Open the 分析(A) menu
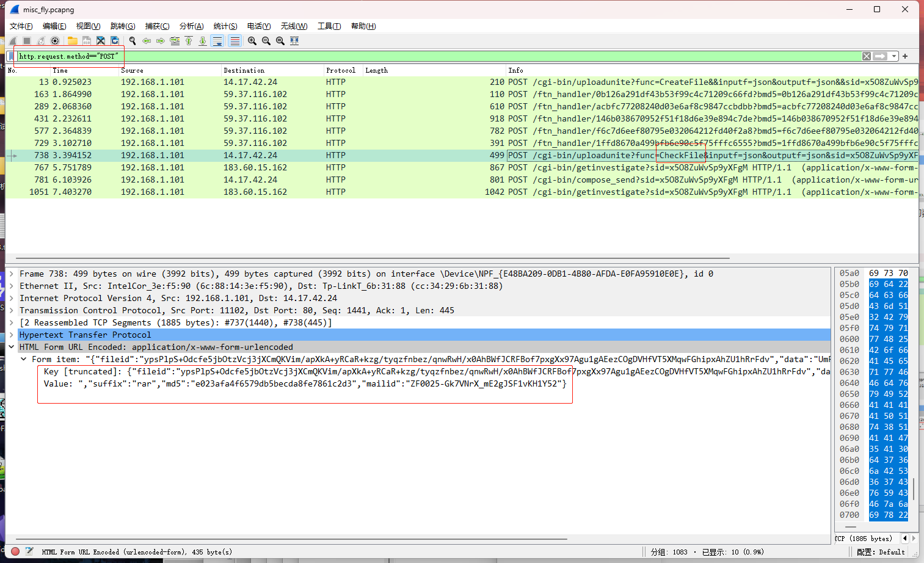 (191, 26)
